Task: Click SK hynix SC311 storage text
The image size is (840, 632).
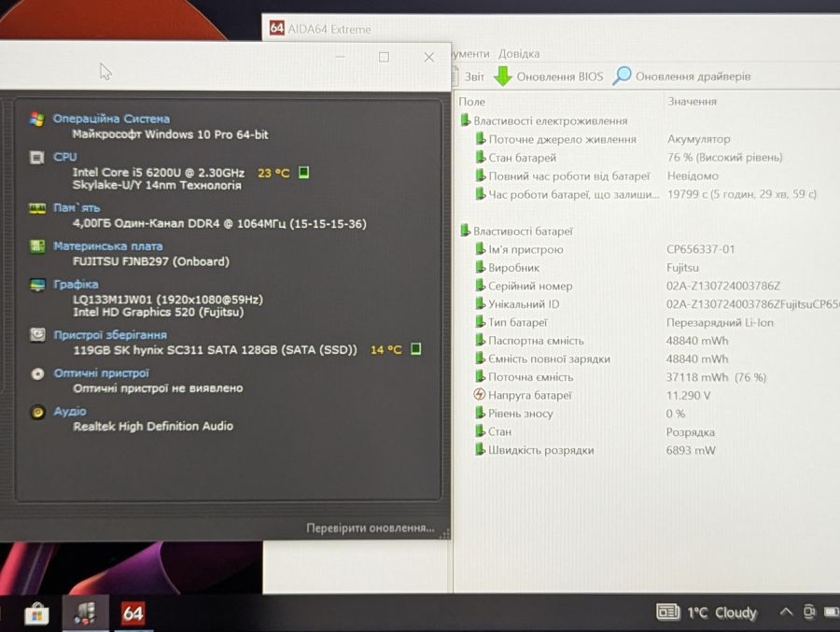Action: point(215,350)
